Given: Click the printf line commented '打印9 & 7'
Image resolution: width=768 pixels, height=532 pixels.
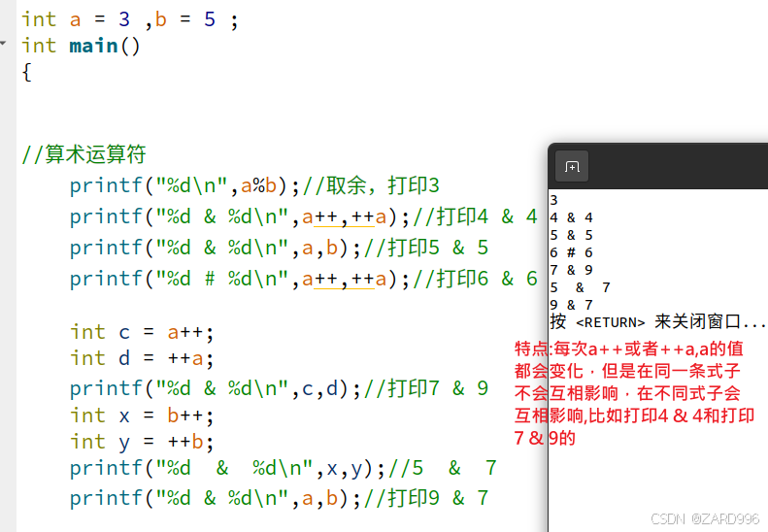Looking at the screenshot, I should [x=279, y=498].
